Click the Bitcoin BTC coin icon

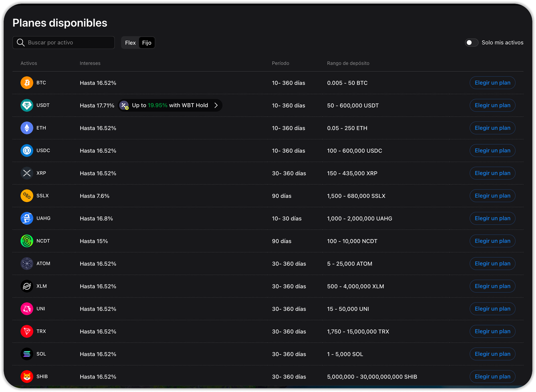point(27,83)
